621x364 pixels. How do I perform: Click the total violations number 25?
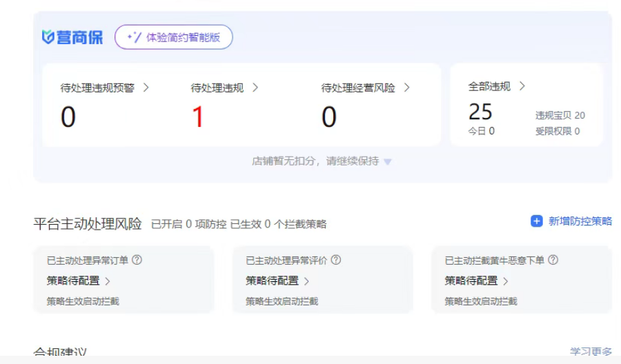click(480, 111)
